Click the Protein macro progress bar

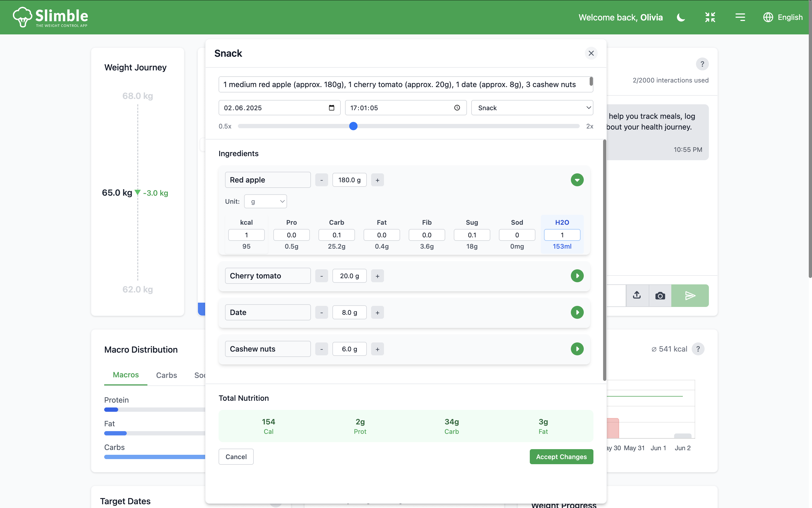pyautogui.click(x=155, y=410)
